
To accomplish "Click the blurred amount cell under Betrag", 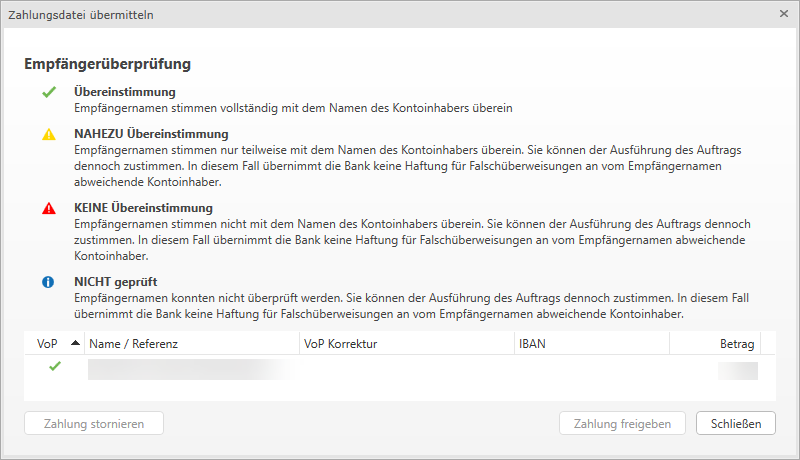I will pyautogui.click(x=737, y=370).
